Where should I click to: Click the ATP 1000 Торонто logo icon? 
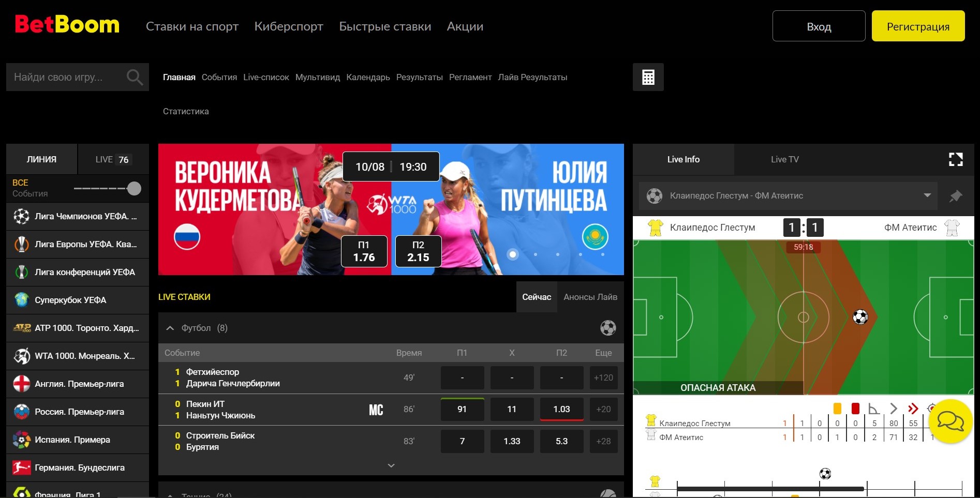point(22,328)
